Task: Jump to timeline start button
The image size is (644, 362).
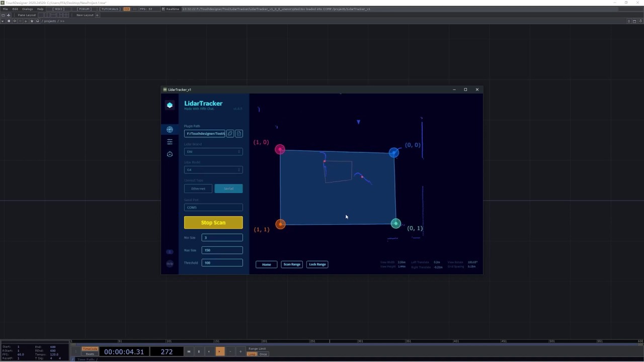Action: click(x=189, y=351)
